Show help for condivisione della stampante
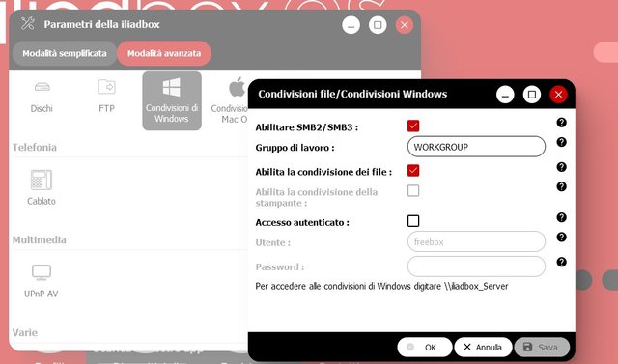 click(561, 186)
